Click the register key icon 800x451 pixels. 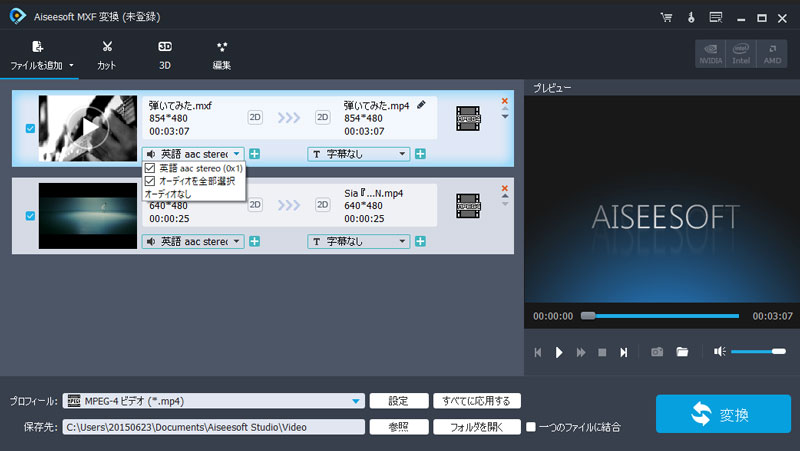[691, 17]
